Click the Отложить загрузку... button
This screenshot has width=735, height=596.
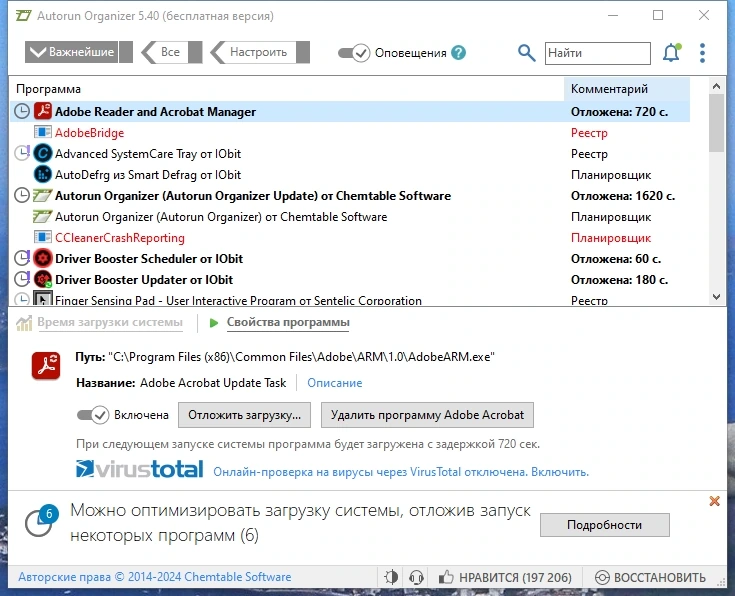click(244, 415)
